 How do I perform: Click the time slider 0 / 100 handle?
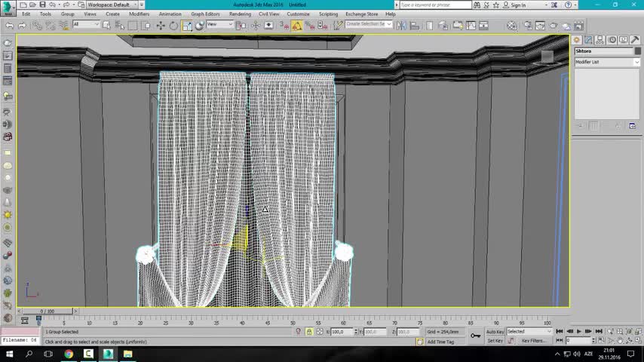(47, 311)
